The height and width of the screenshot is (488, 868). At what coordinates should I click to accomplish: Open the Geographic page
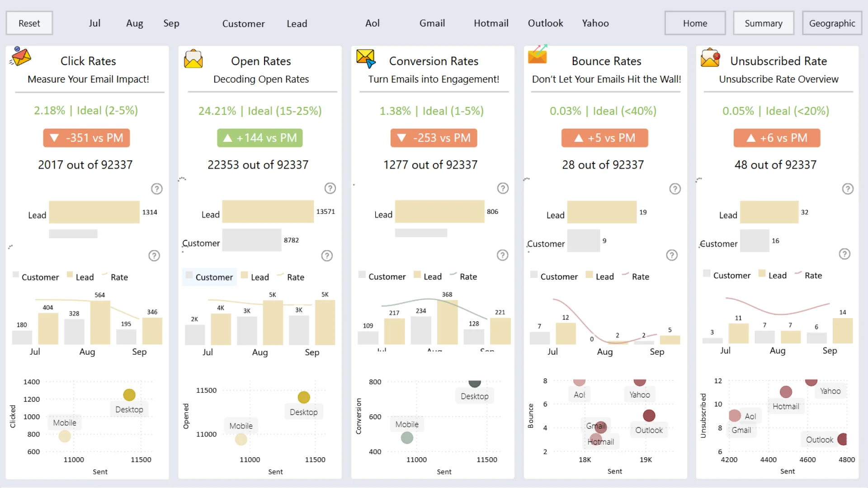832,23
